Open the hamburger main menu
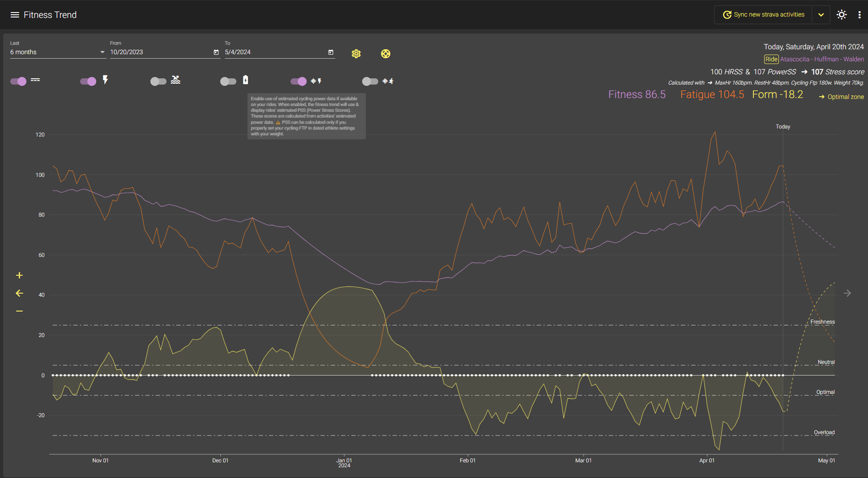This screenshot has height=478, width=868. tap(15, 15)
